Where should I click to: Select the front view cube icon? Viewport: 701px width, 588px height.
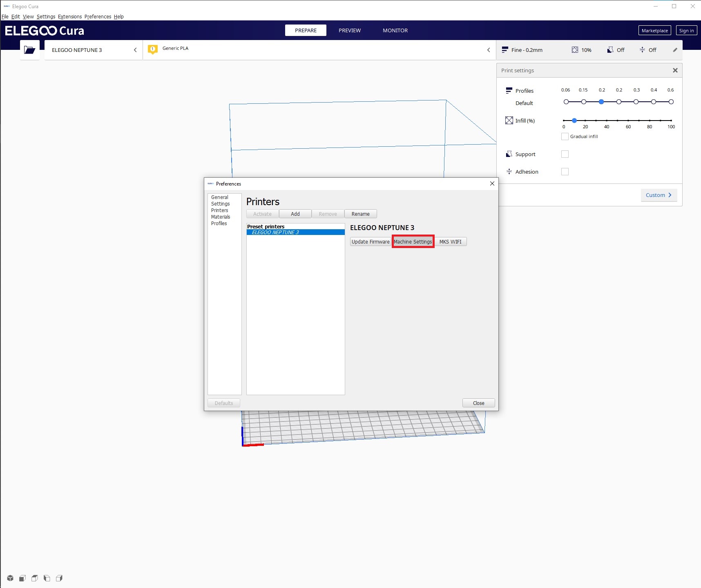(22, 578)
